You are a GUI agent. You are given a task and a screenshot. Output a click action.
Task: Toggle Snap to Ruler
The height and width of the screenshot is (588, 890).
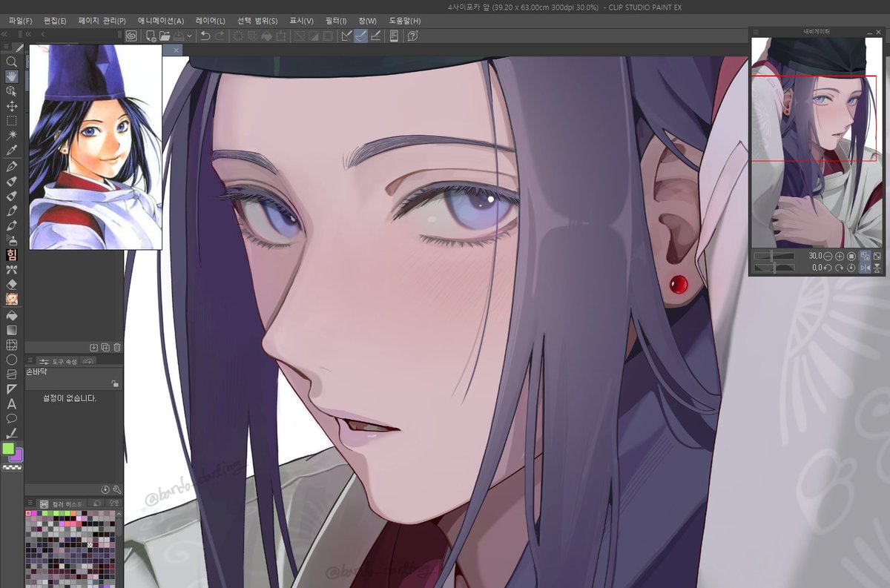(346, 35)
